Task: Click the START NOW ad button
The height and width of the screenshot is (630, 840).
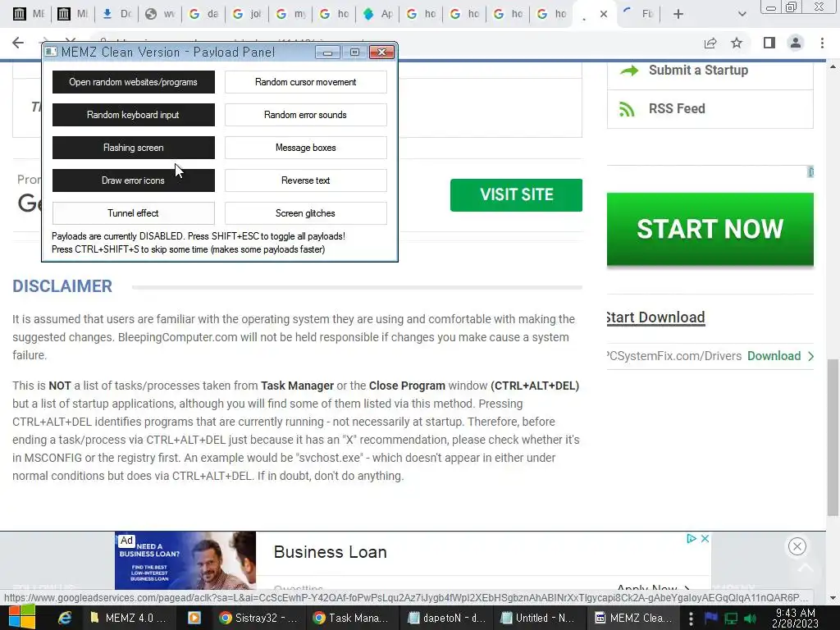Action: [x=710, y=229]
